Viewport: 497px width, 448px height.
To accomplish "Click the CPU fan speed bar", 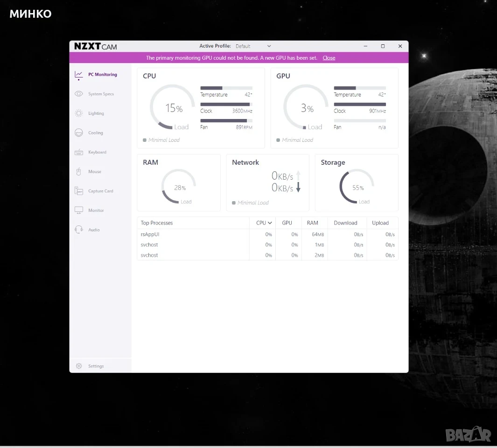I will [226, 120].
